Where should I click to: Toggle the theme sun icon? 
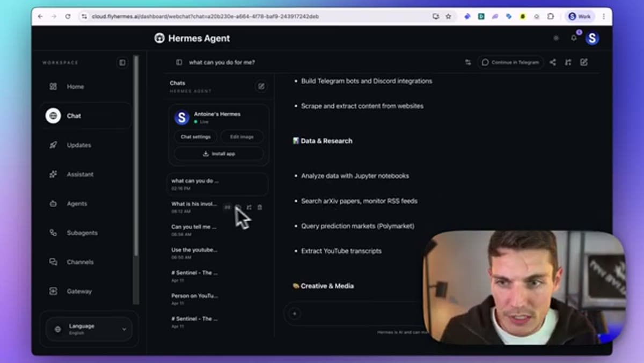(556, 38)
